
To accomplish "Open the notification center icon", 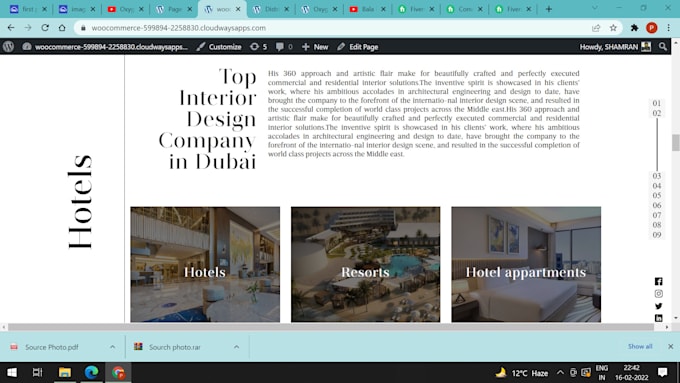I will (x=663, y=372).
